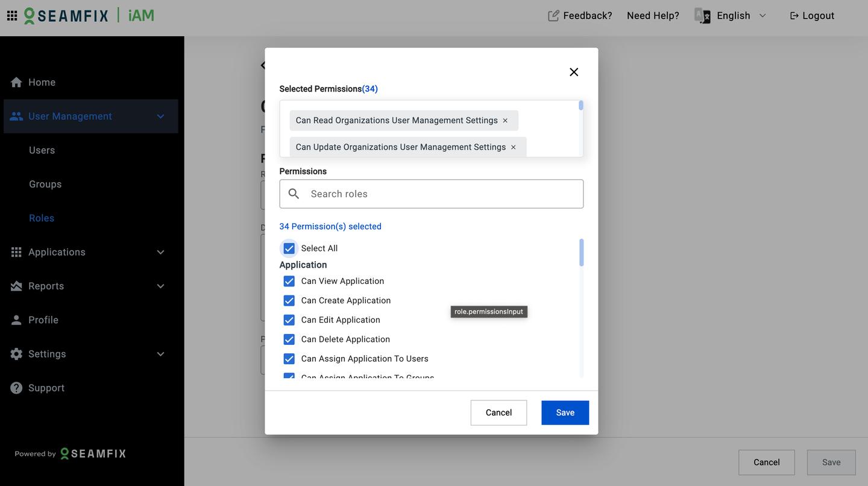Close the permissions dialog with X

pyautogui.click(x=574, y=72)
